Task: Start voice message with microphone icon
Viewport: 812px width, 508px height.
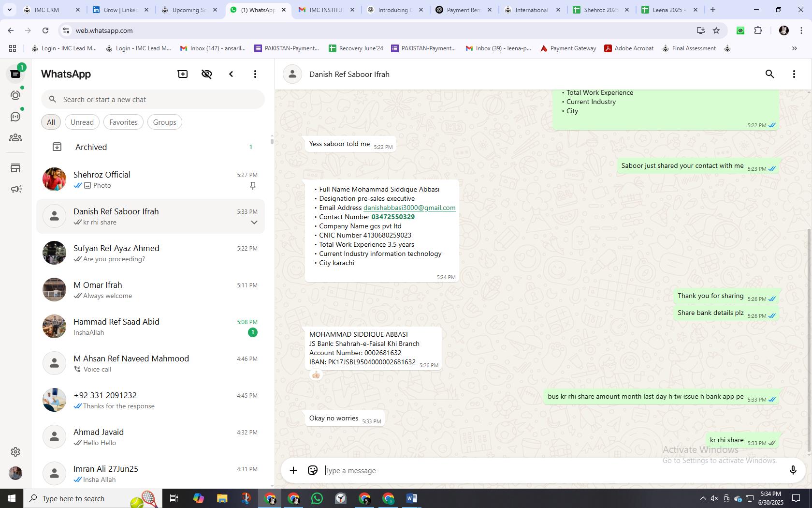Action: pos(793,470)
